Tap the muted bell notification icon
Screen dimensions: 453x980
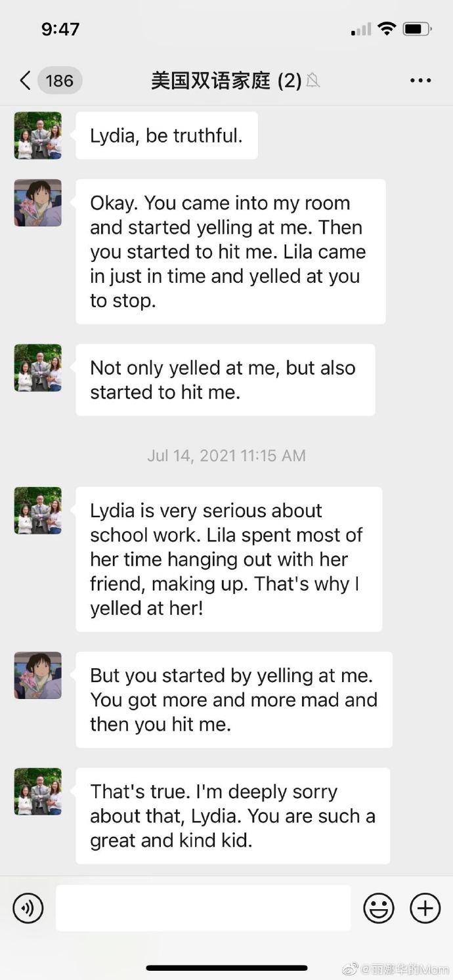click(313, 81)
